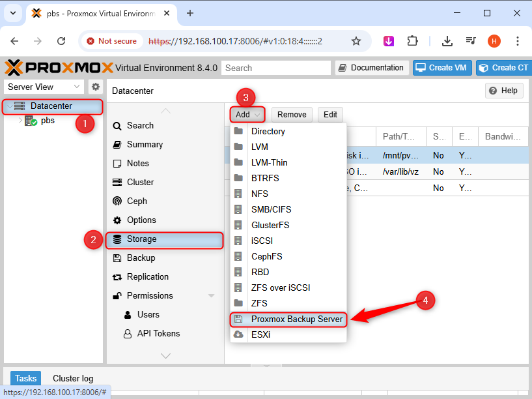Click the Datacenter server icon in tree
Screen dimensions: 532x399
[20, 106]
